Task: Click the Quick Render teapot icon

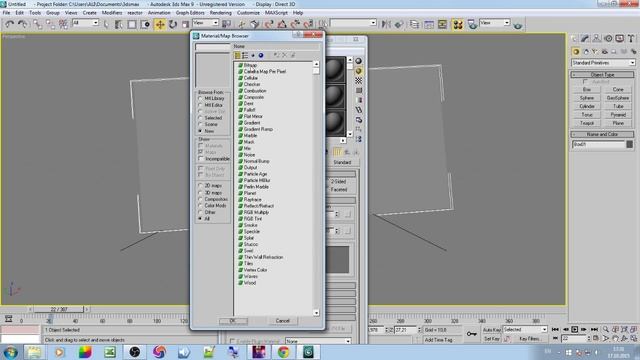Action: 518,26
